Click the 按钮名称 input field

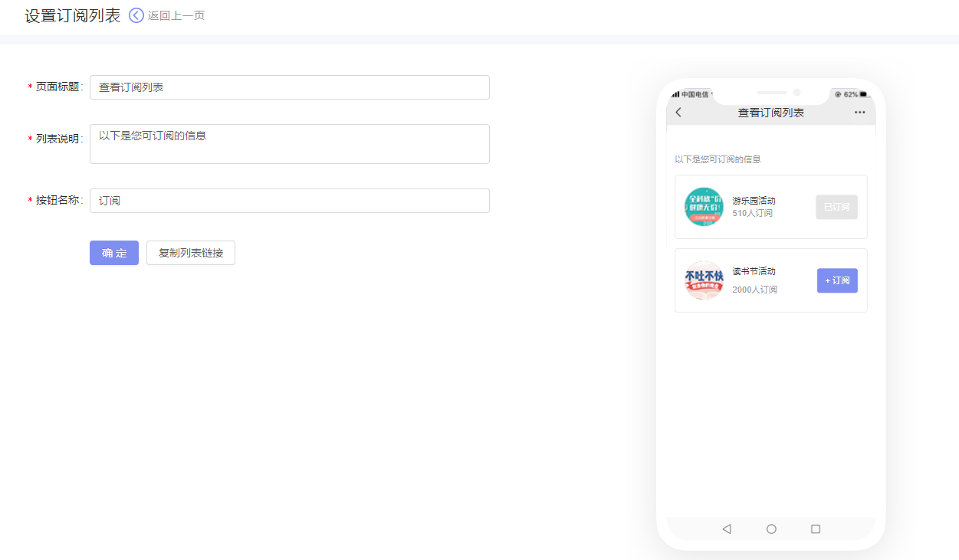290,201
